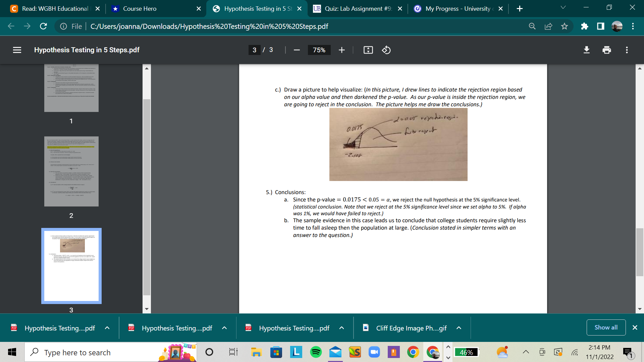The height and width of the screenshot is (362, 644).
Task: Rotate the PDF counterclockwise
Action: point(386,50)
